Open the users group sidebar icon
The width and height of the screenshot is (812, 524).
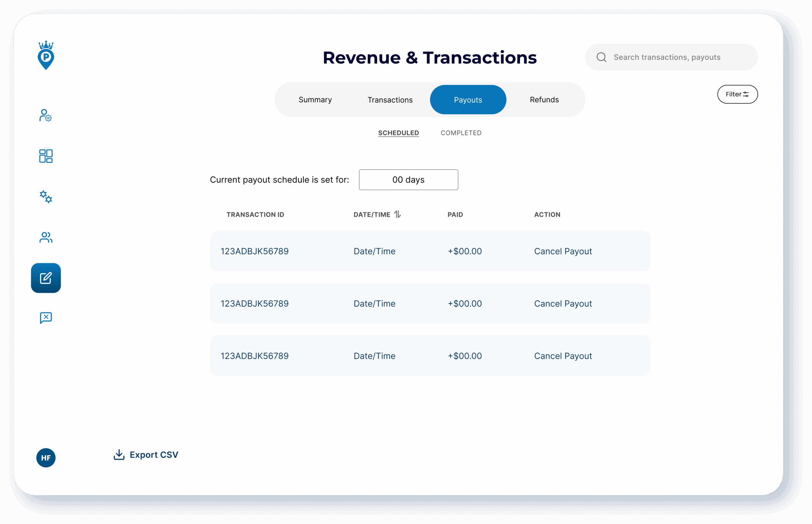pyautogui.click(x=46, y=238)
